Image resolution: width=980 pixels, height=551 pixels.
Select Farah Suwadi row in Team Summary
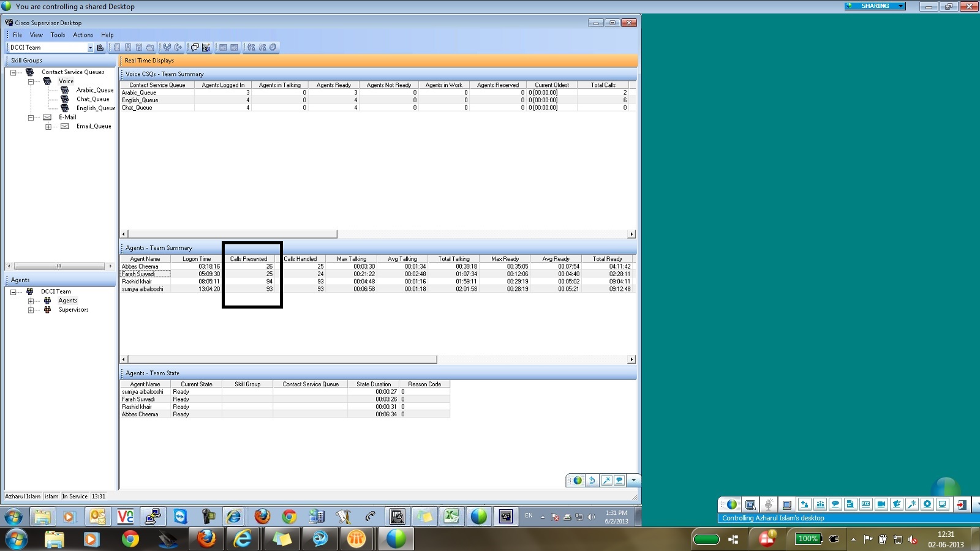point(377,274)
